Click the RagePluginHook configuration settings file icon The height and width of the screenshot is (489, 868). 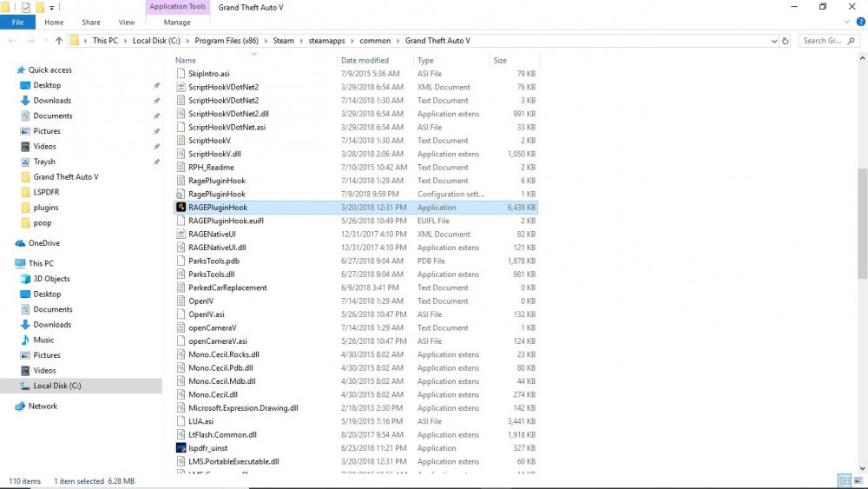pos(181,194)
